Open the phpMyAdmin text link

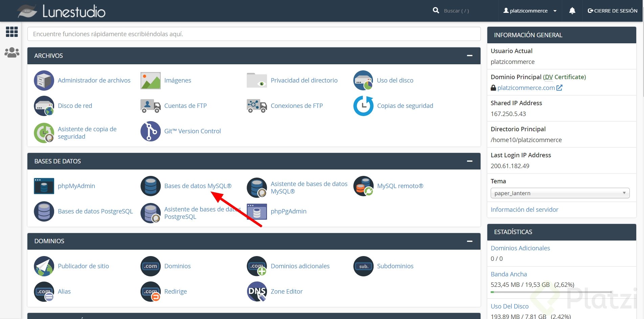[x=76, y=186]
